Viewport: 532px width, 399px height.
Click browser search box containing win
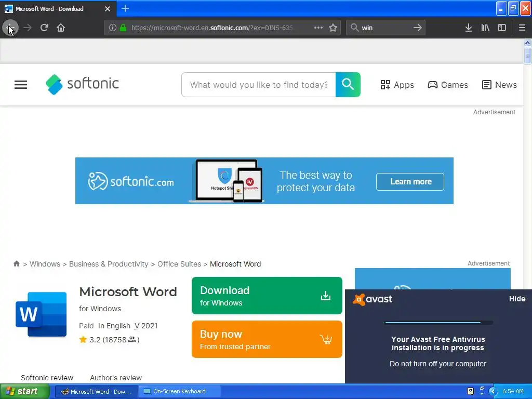click(386, 28)
